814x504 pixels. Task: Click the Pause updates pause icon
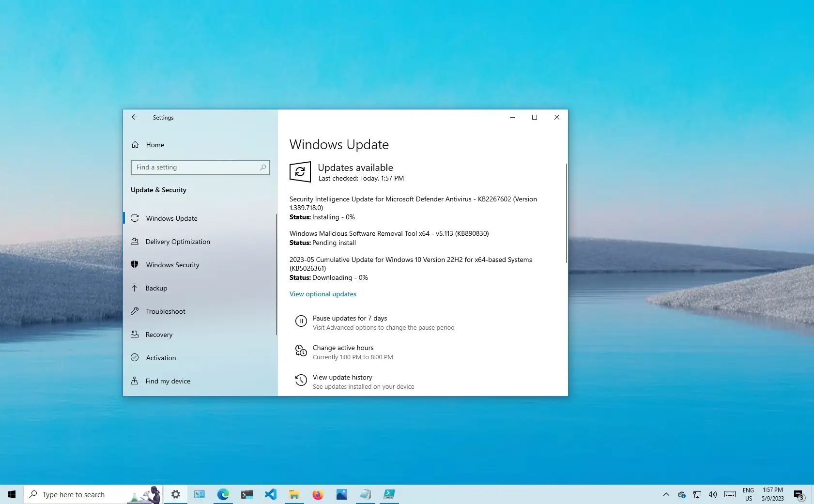301,321
